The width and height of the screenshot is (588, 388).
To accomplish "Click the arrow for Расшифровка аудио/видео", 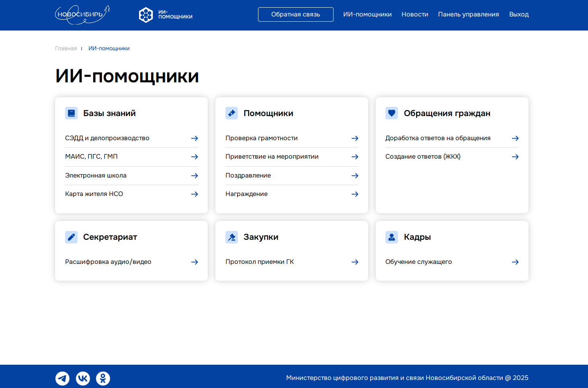I will [x=195, y=262].
